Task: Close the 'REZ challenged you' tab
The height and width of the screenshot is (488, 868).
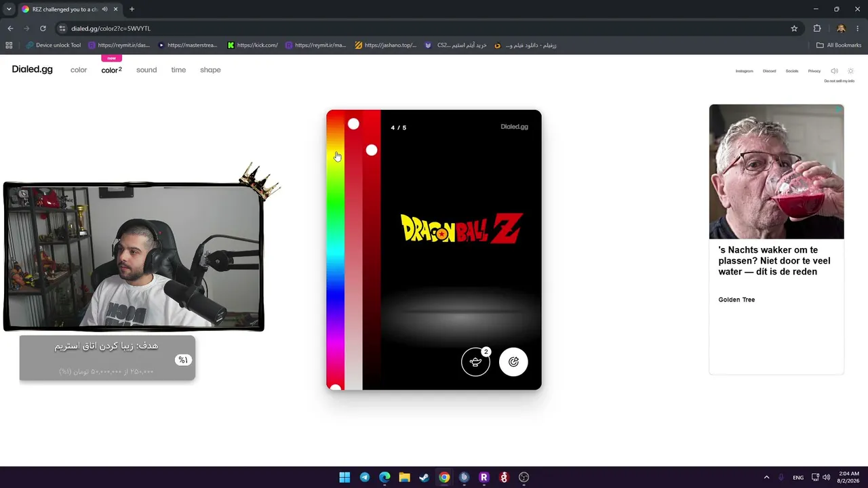Action: coord(116,9)
